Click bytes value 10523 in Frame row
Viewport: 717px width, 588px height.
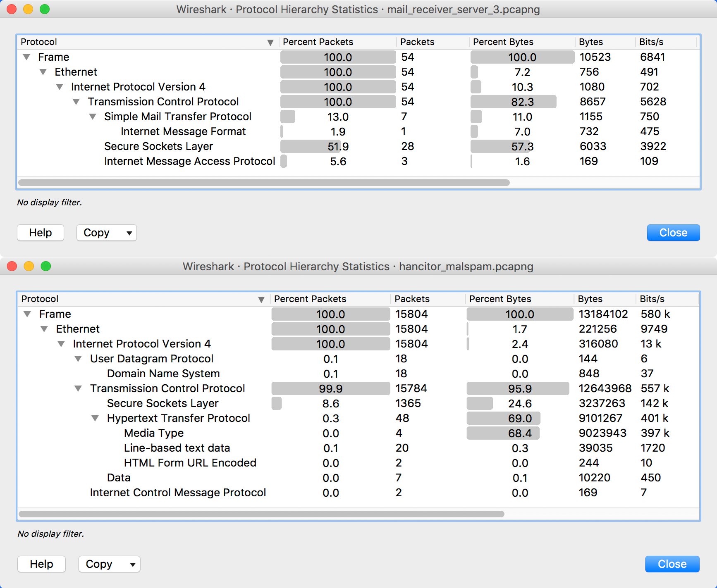click(x=595, y=57)
